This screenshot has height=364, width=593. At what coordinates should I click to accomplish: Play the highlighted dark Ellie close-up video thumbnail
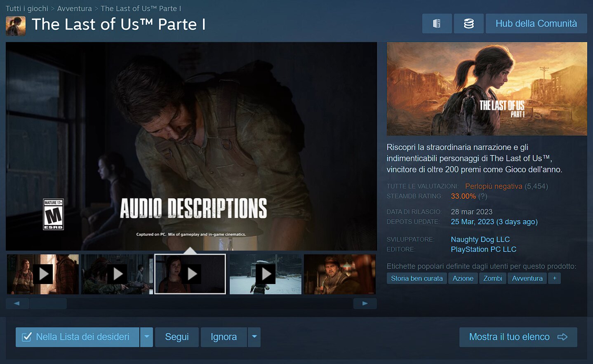[x=190, y=274]
